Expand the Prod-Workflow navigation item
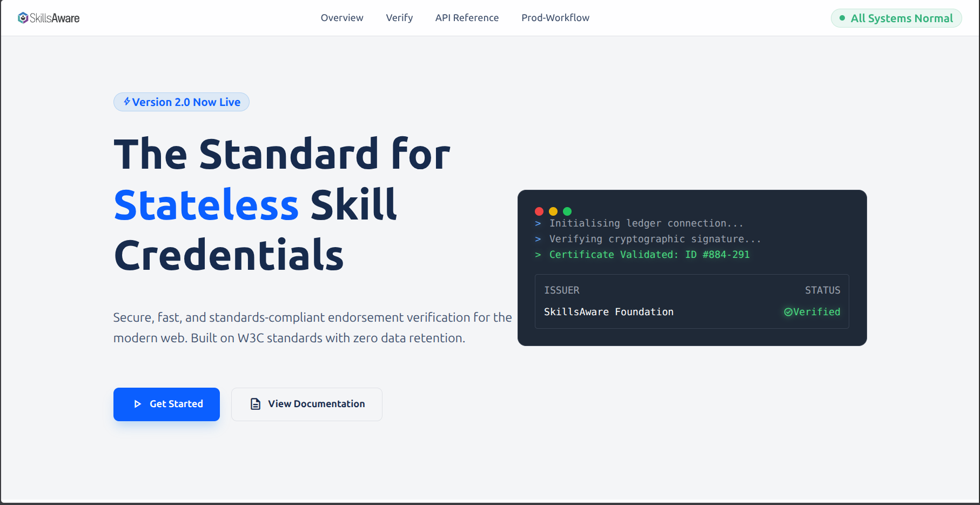Image resolution: width=980 pixels, height=505 pixels. tap(555, 18)
